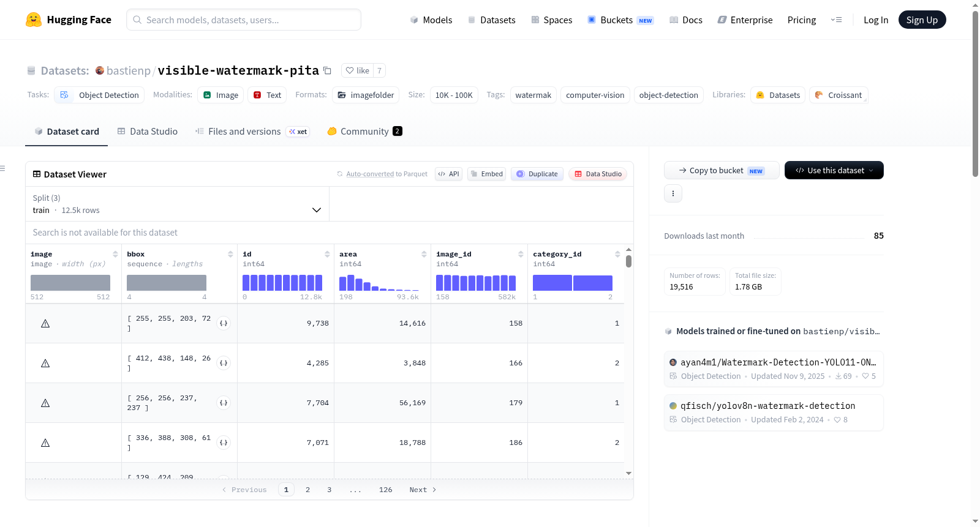This screenshot has height=527, width=980.
Task: Switch to the Data Studio tab
Action: point(148,132)
